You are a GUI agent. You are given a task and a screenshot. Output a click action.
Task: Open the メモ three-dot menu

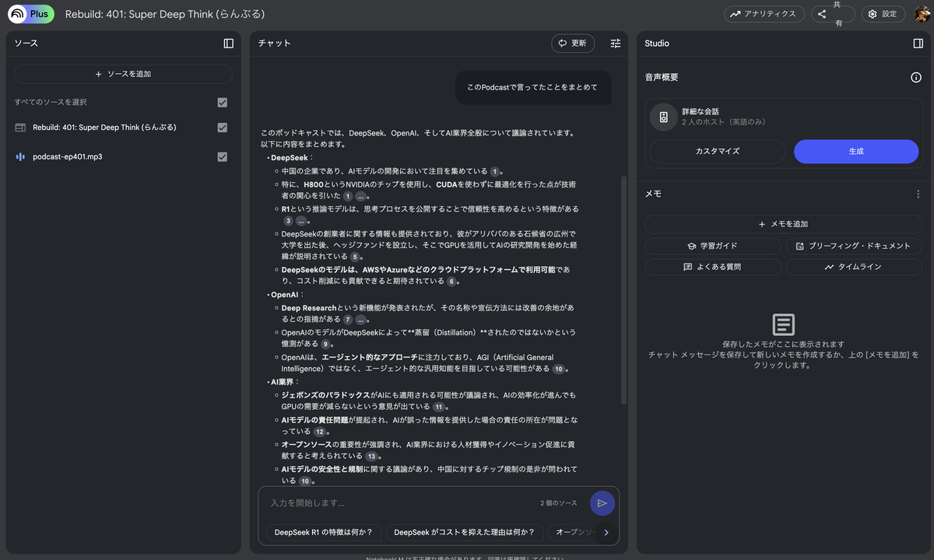[918, 194]
